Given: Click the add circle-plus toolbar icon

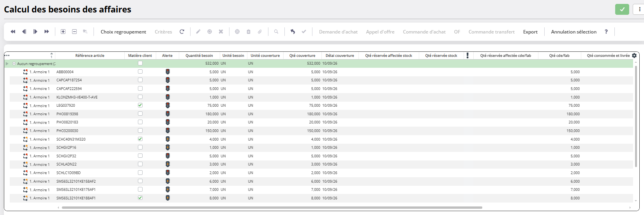Looking at the screenshot, I should click(210, 32).
